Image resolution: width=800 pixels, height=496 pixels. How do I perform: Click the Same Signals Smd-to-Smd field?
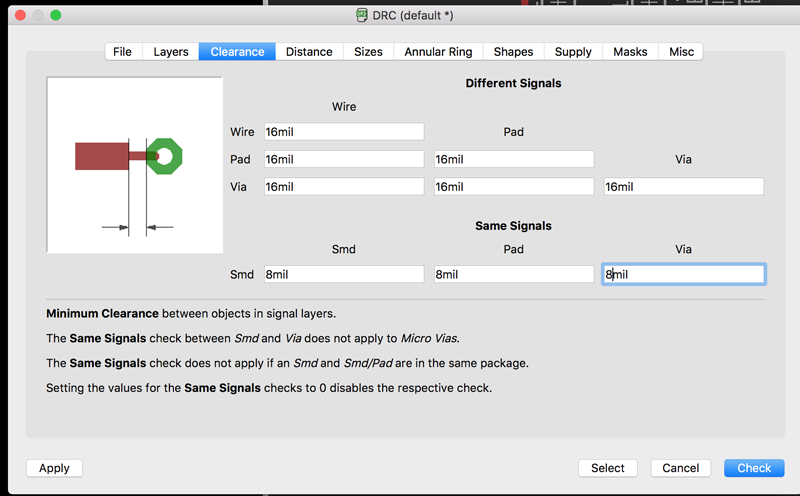pyautogui.click(x=344, y=275)
